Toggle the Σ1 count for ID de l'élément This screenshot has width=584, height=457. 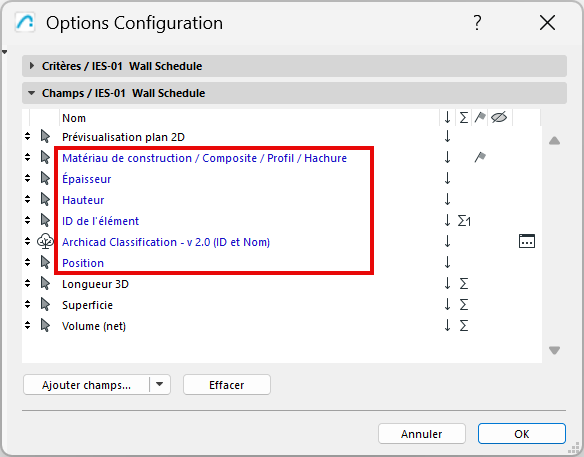click(464, 221)
